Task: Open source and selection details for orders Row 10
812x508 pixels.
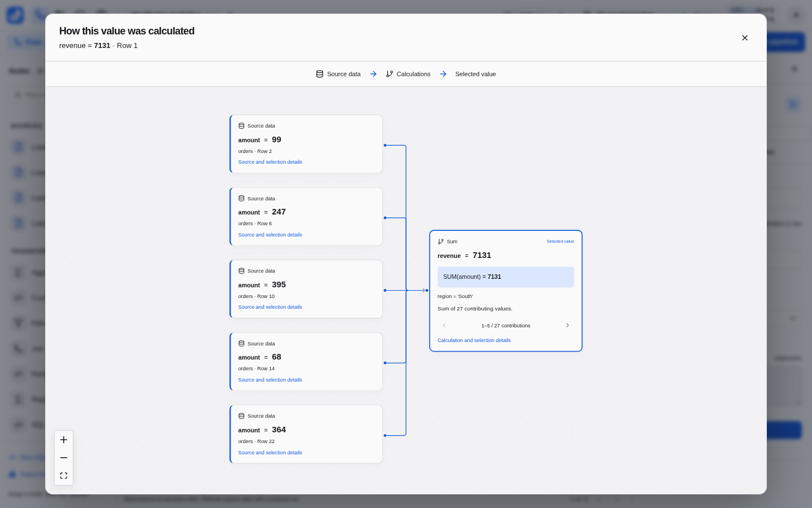Action: click(x=270, y=307)
